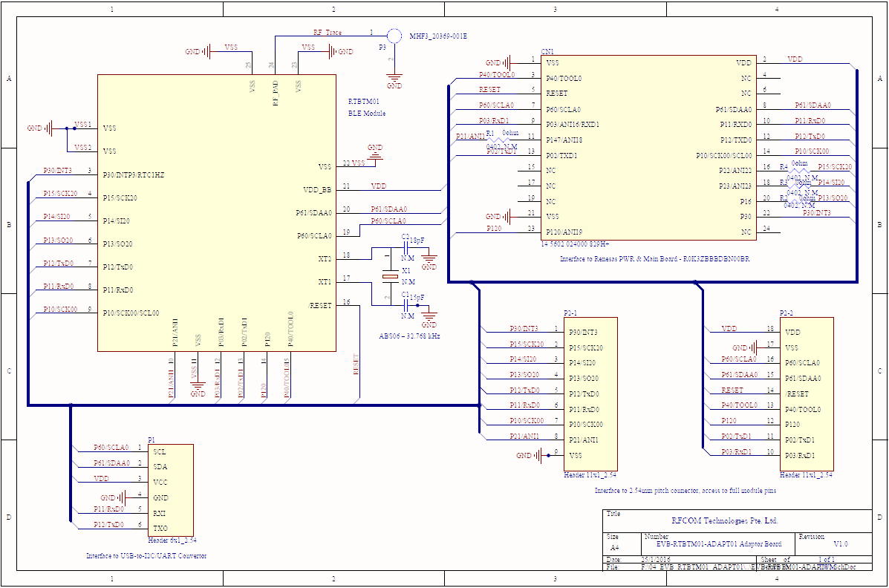
Task: Click the 'EVB-RTBTM01-ADAPT01 Adaptor Board' number field
Action: [x=719, y=543]
